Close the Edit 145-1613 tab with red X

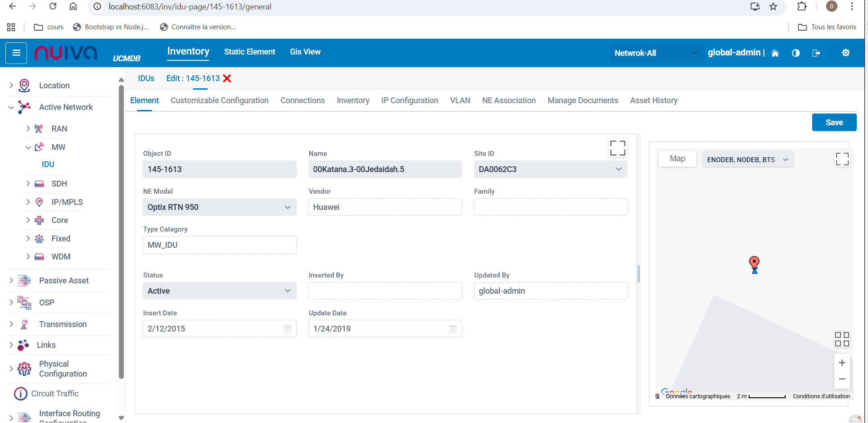coord(227,78)
